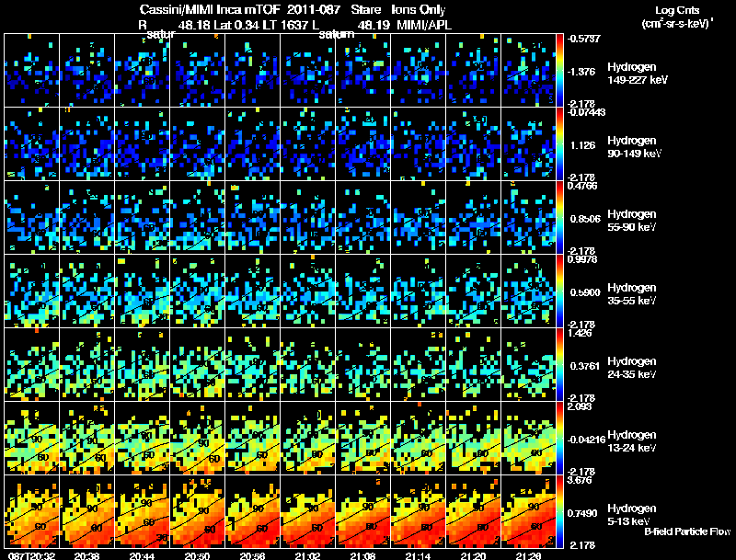The height and width of the screenshot is (560, 736).
Task: Click the color scale bar for 149-227 keV
Action: point(559,71)
